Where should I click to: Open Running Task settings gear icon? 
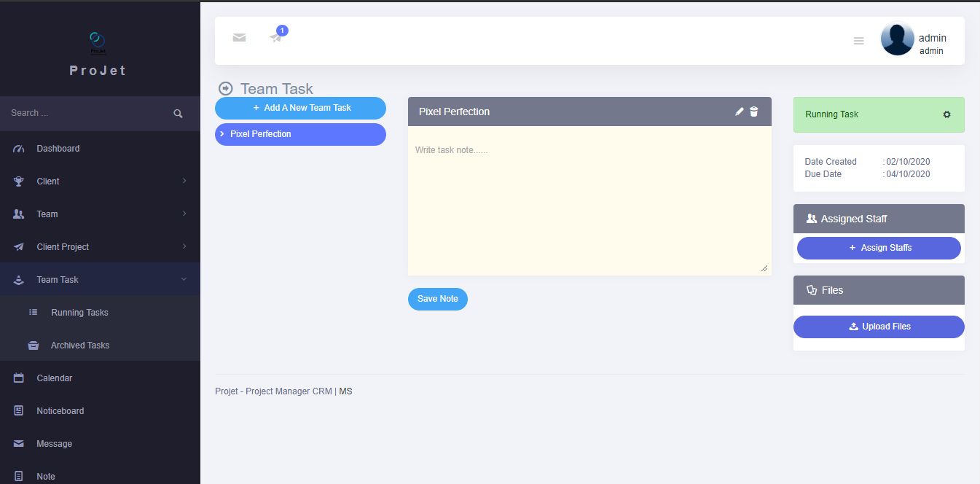click(946, 114)
